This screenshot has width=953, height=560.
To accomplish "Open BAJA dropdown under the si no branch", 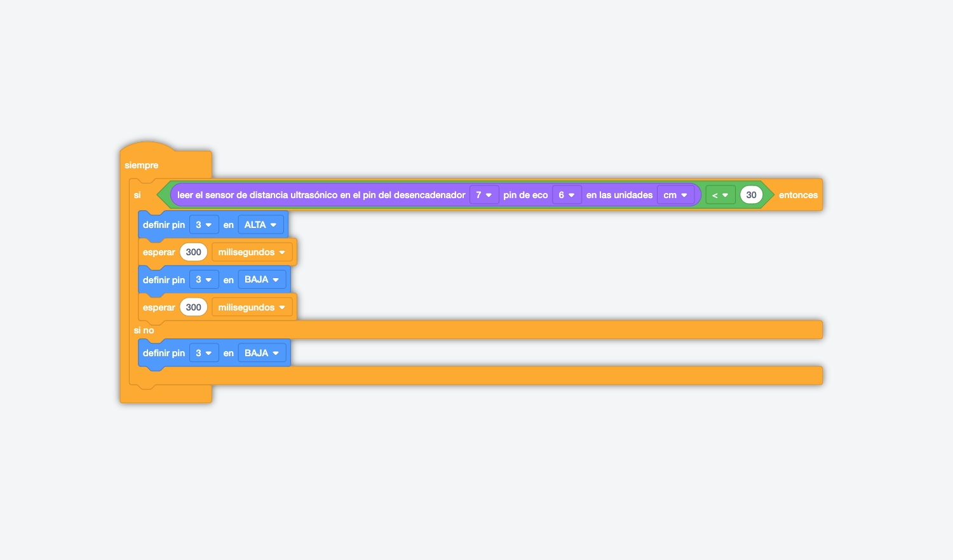I will point(262,353).
